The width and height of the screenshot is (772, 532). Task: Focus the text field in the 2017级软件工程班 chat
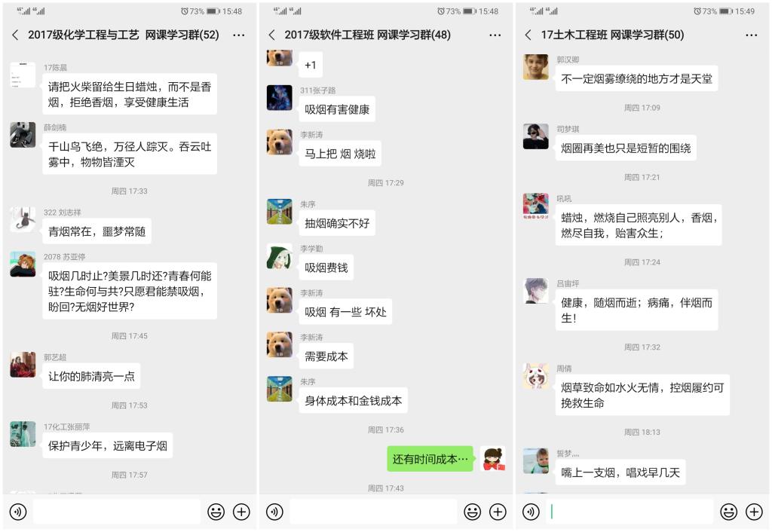(x=373, y=512)
